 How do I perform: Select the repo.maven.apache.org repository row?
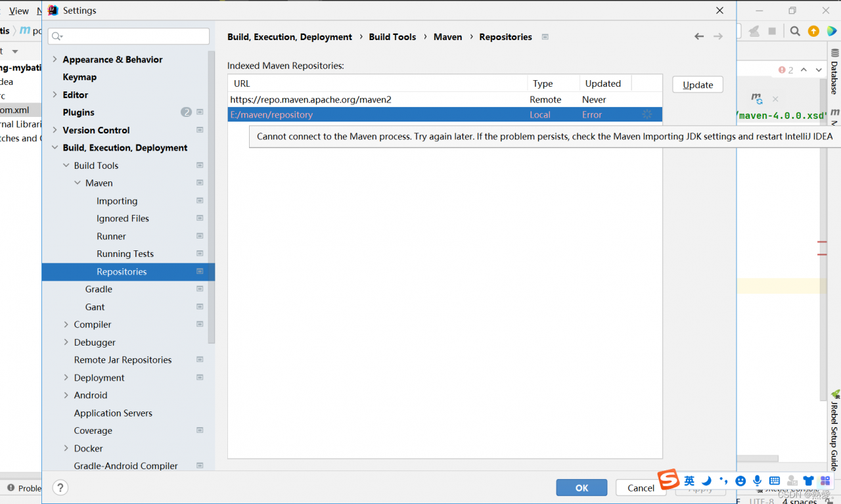click(x=445, y=100)
